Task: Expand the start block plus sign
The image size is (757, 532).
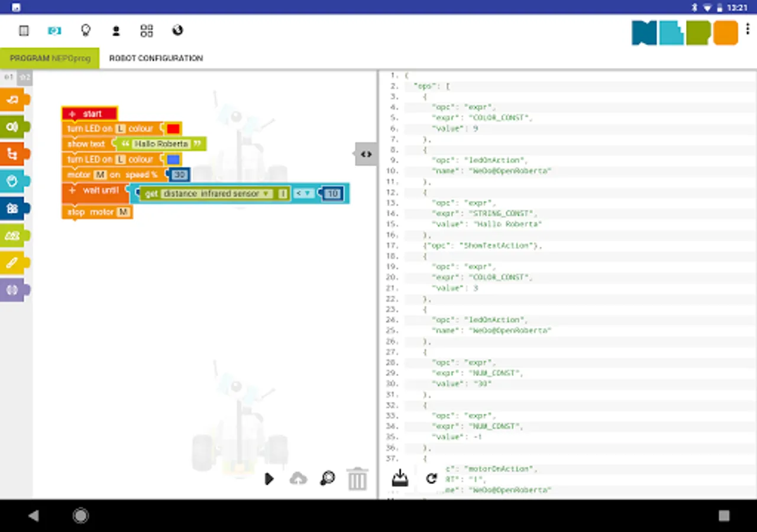Action: tap(72, 114)
